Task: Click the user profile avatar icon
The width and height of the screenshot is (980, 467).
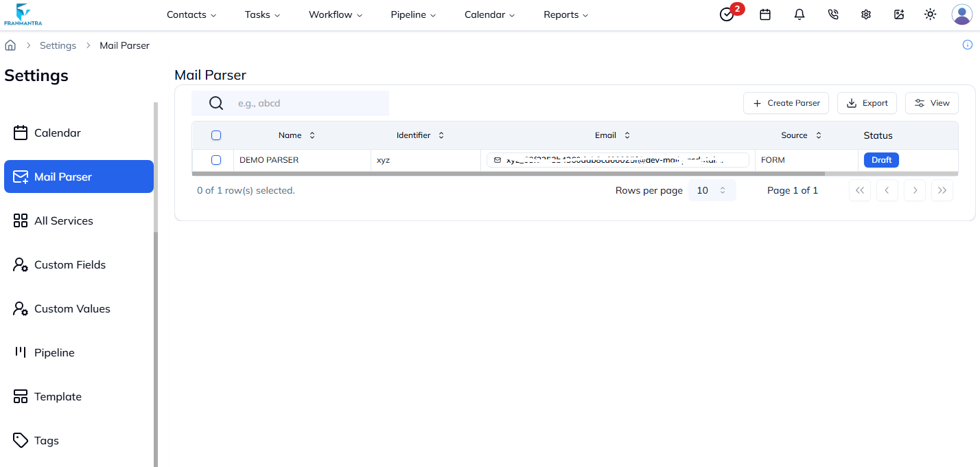Action: pyautogui.click(x=961, y=14)
